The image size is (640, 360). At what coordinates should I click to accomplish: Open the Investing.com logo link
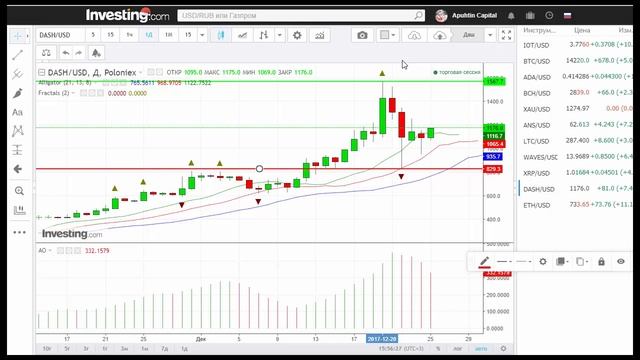[127, 16]
